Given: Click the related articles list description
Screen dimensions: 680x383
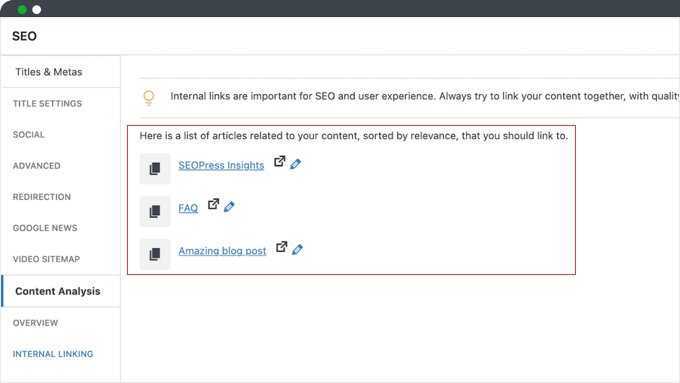Looking at the screenshot, I should pyautogui.click(x=353, y=136).
